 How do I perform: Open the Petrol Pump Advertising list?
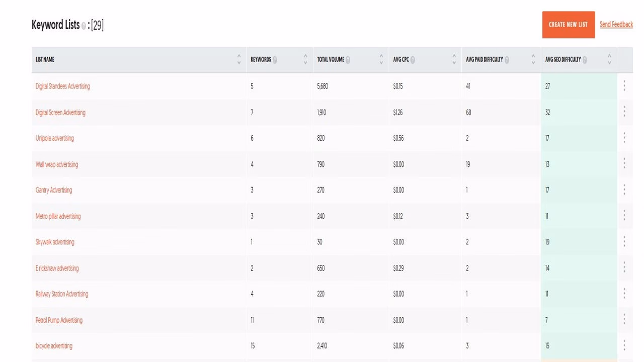[59, 320]
